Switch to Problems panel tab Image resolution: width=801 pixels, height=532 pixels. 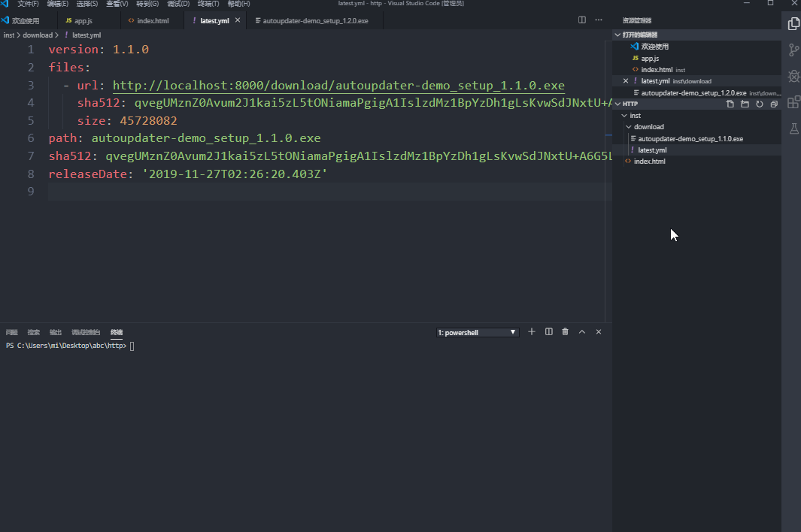click(12, 332)
